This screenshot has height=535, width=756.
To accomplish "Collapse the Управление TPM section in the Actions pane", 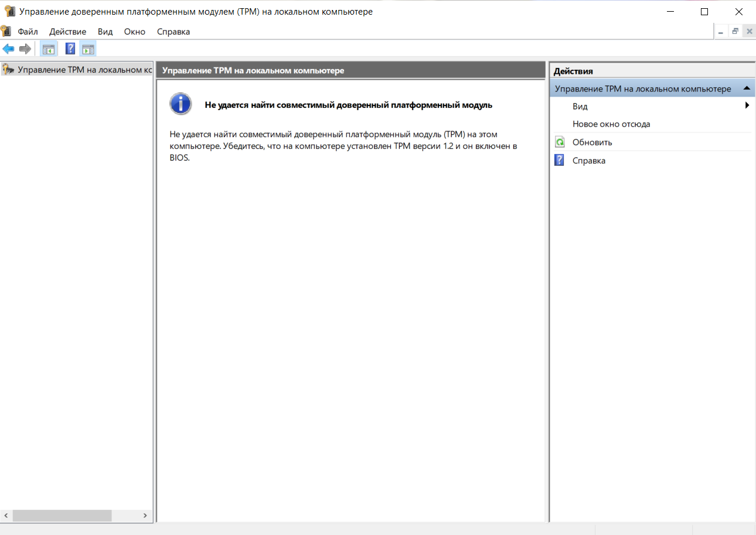I will click(x=747, y=88).
